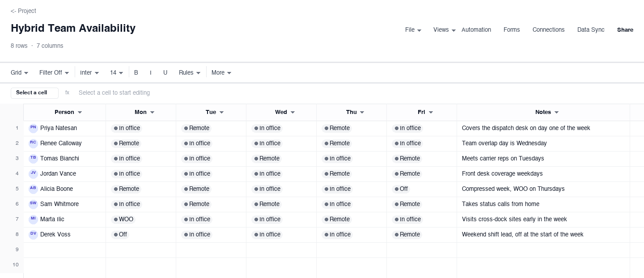Select Tomas Bianchi's Wed Remote status
The width and height of the screenshot is (644, 278).
[x=266, y=159]
